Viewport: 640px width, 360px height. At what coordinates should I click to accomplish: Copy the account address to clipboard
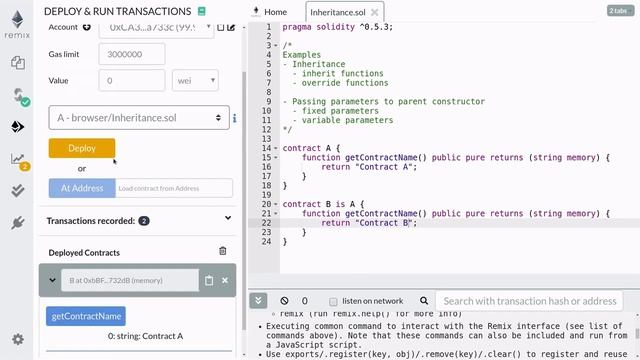[220, 27]
